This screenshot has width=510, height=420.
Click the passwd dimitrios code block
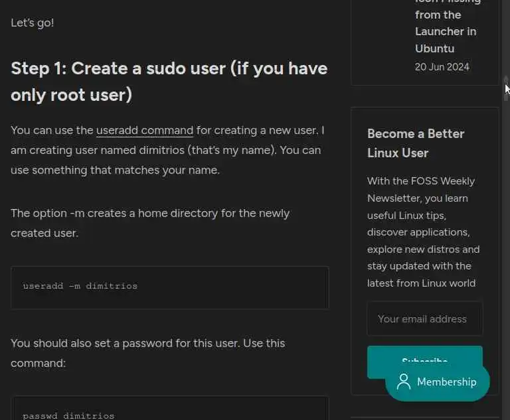tap(170, 413)
